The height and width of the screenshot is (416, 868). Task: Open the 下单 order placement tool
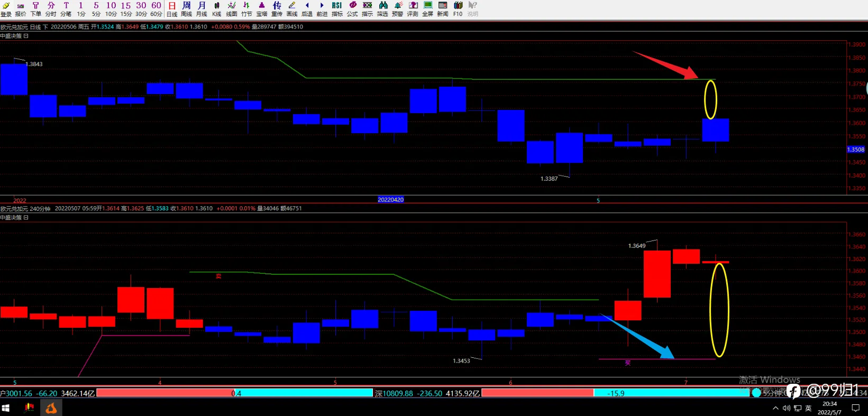35,9
